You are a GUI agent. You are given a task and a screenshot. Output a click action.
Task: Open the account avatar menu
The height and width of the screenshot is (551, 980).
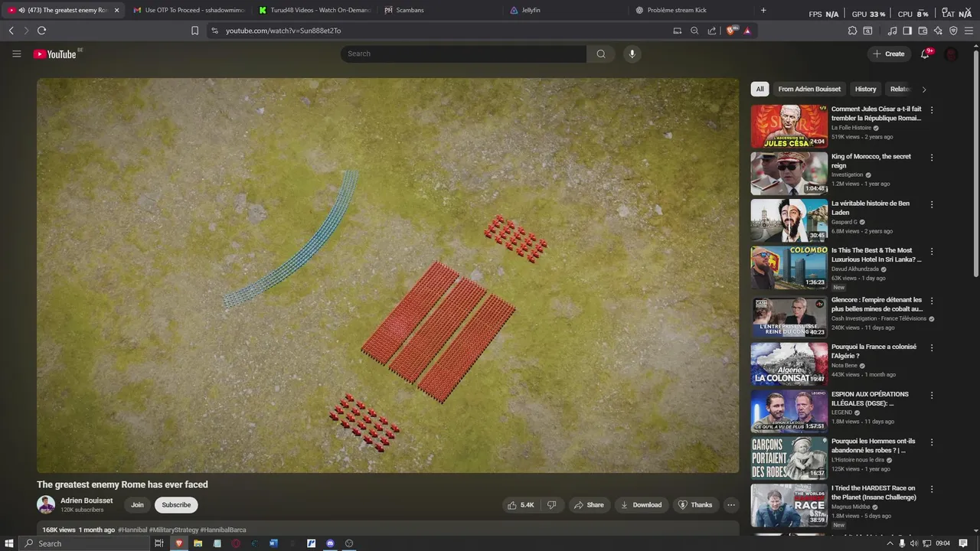(951, 54)
